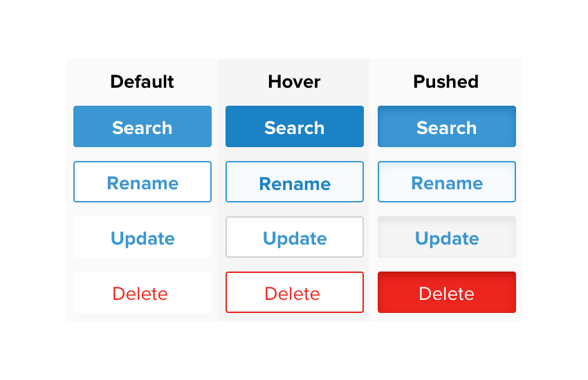Click the Update button under Default
This screenshot has height=380, width=588.
143,237
